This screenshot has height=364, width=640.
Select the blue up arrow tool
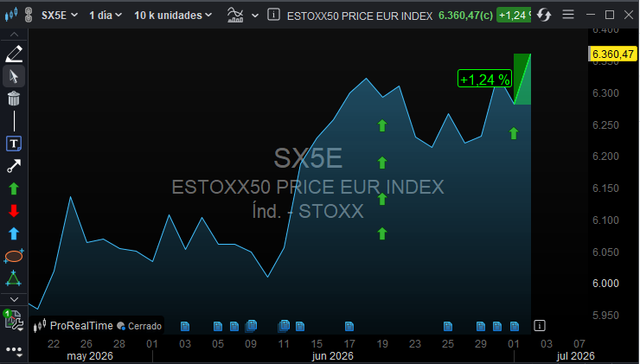(14, 233)
